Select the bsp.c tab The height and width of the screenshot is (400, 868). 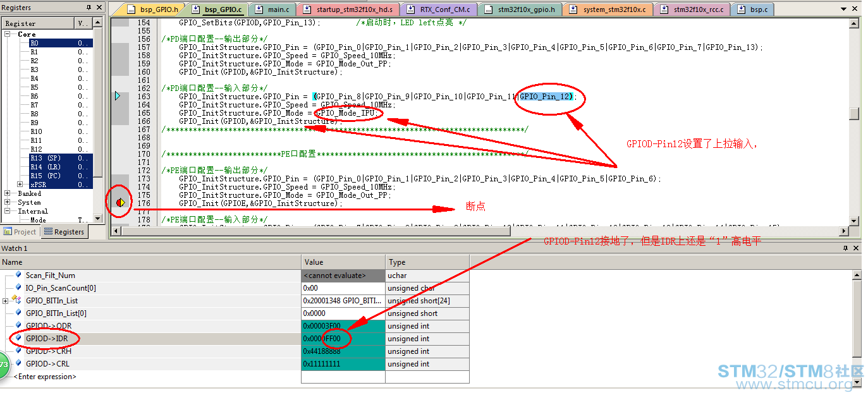pos(752,9)
